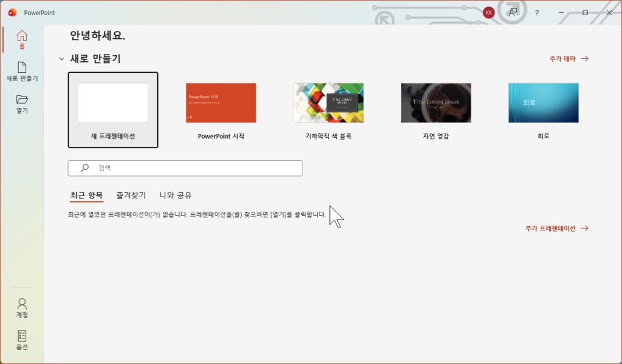Open the 추가 프레젠테이션 link
622x364 pixels.
[556, 229]
